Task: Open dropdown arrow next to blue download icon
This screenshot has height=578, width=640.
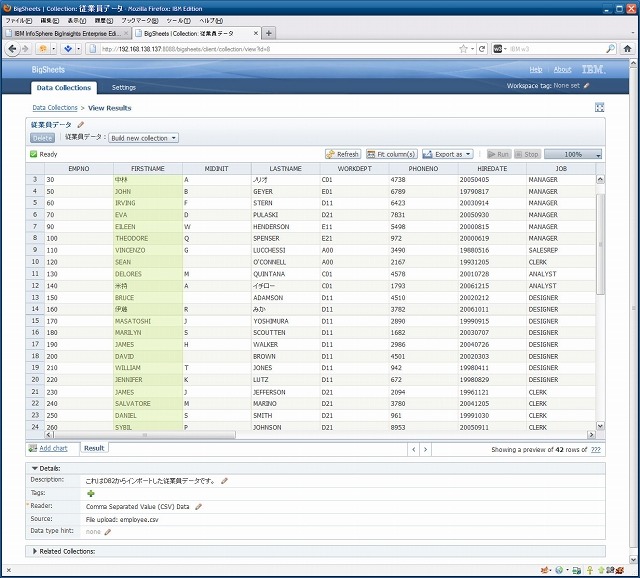Action: (x=78, y=49)
